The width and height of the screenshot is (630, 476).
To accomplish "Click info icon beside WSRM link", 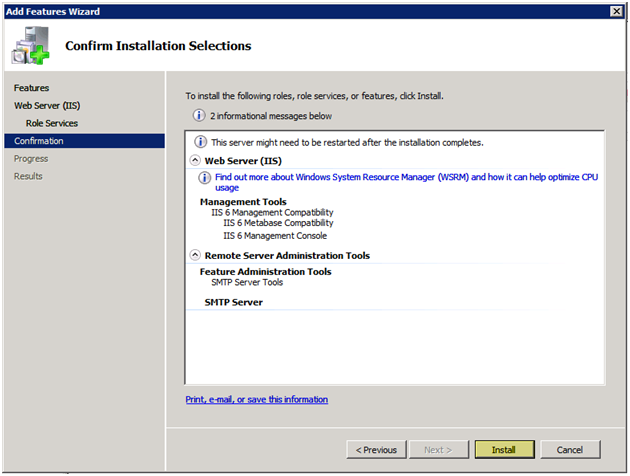I will point(205,177).
